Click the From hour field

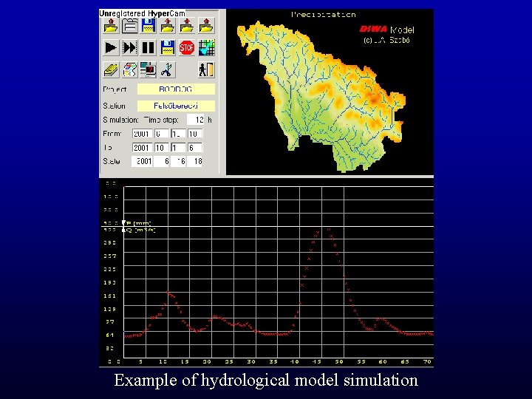tap(195, 134)
